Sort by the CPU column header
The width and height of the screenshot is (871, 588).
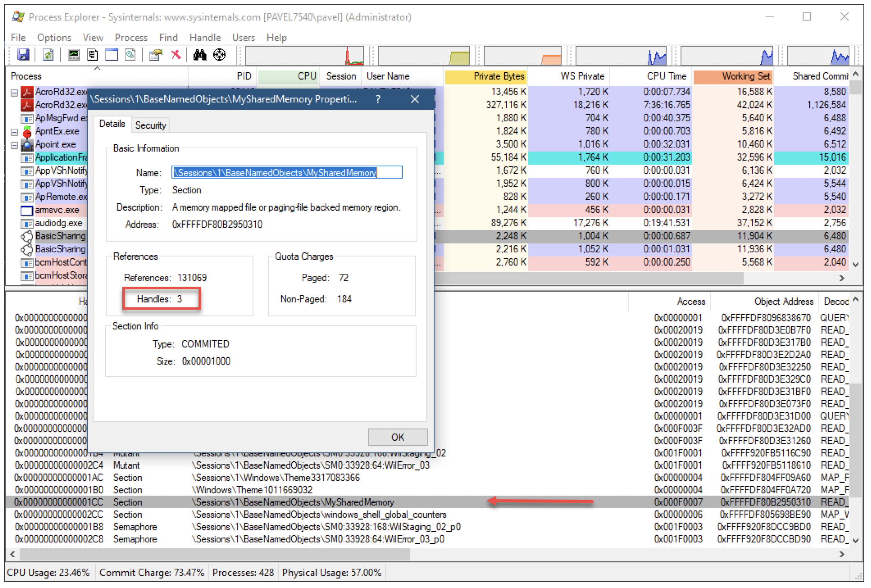(288, 76)
